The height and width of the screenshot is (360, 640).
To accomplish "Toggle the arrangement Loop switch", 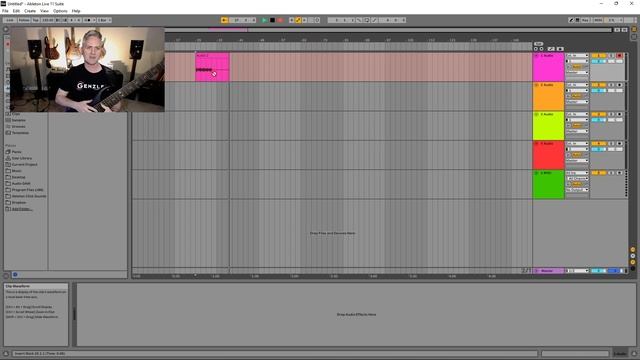I will click(x=367, y=20).
